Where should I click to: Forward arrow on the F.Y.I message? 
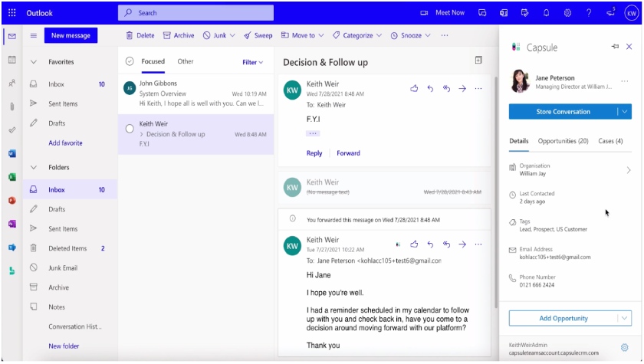tap(462, 88)
